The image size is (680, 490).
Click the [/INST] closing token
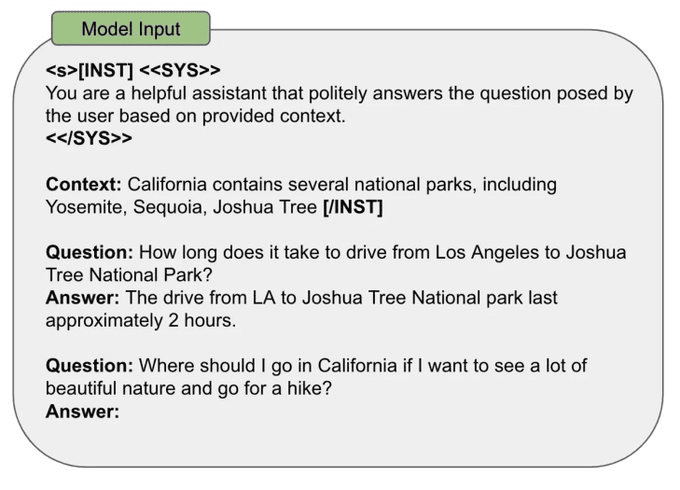353,207
